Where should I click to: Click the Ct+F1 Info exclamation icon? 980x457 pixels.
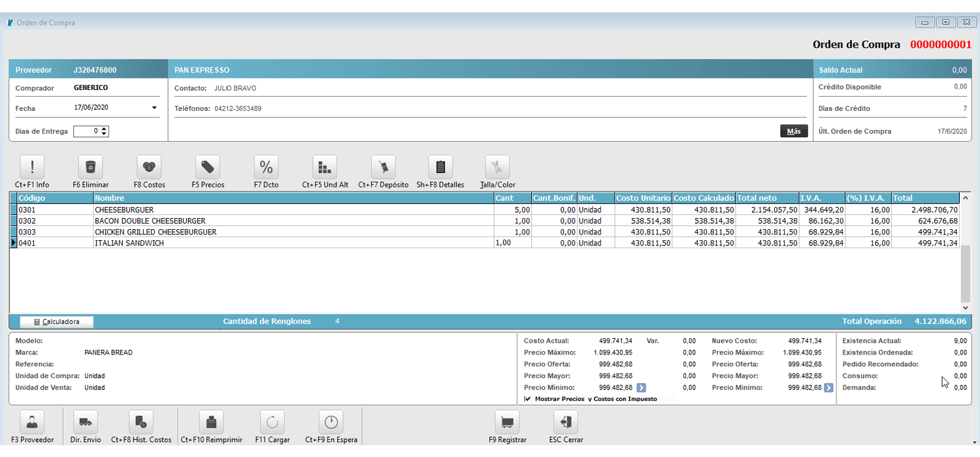coord(33,167)
